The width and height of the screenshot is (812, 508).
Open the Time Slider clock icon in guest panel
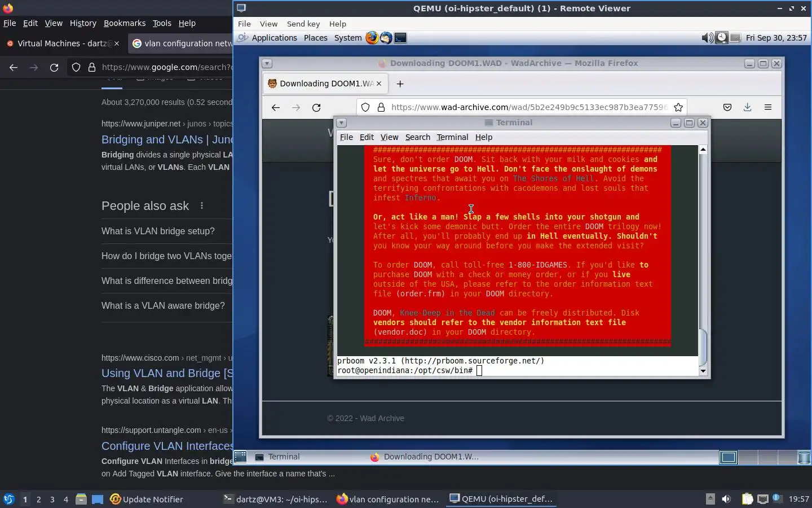(x=721, y=38)
